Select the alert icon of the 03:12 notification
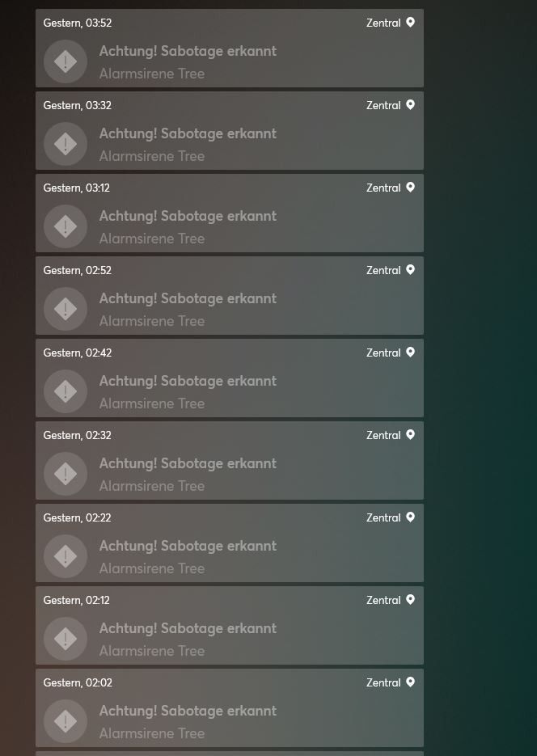The image size is (537, 756). click(x=66, y=226)
